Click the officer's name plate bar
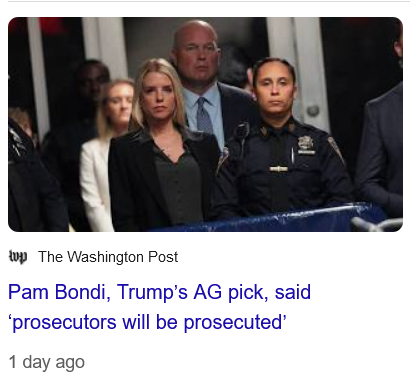Image resolution: width=410 pixels, height=387 pixels. pyautogui.click(x=278, y=169)
